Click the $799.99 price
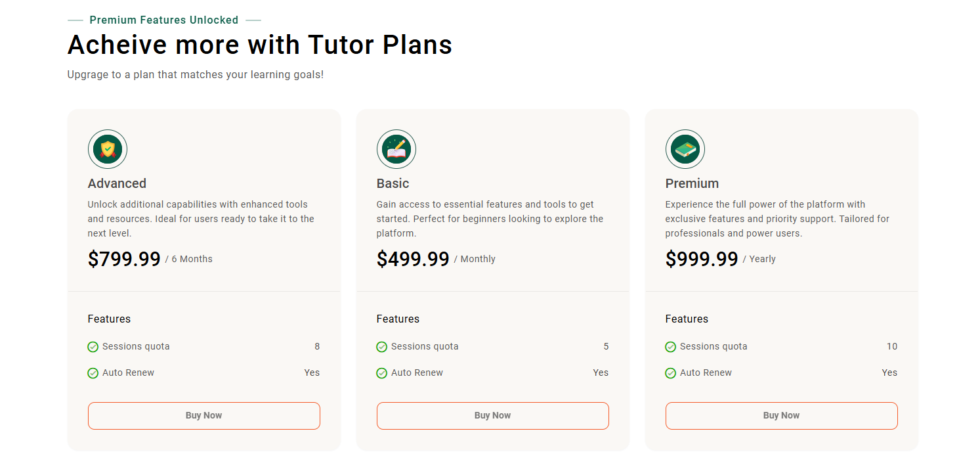 point(124,260)
